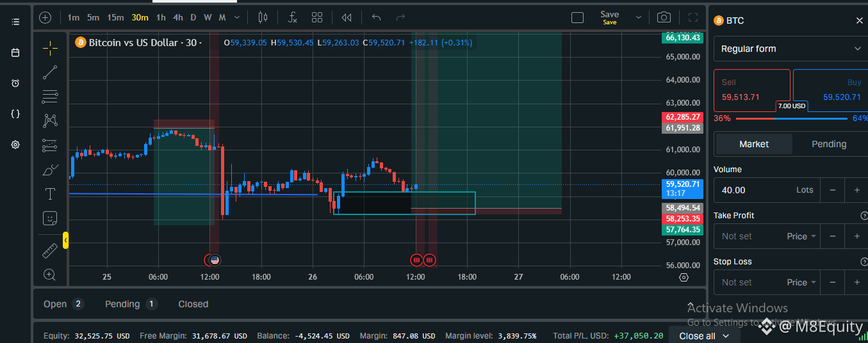The image size is (868, 343).
Task: Click the Save layout button
Action: 609,17
